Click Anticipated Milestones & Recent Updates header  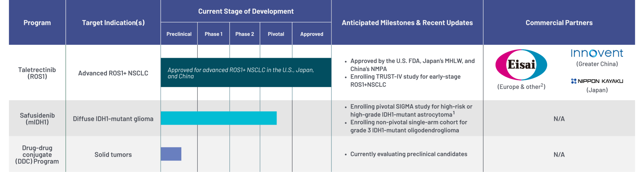coord(407,23)
